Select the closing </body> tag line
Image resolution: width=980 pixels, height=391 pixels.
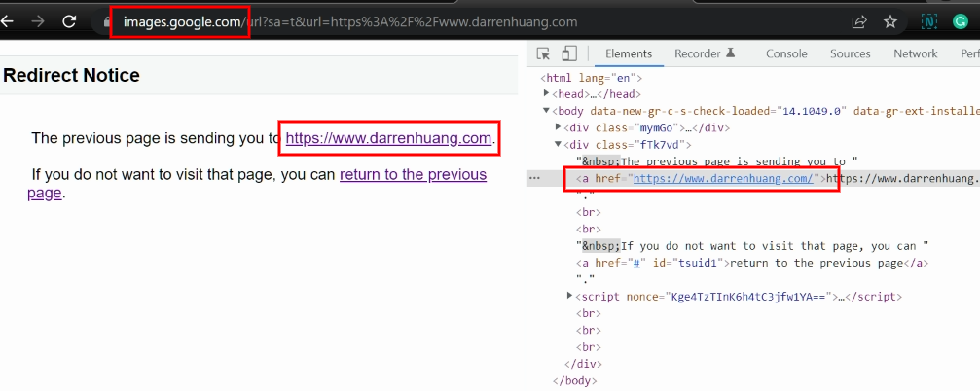pos(575,380)
